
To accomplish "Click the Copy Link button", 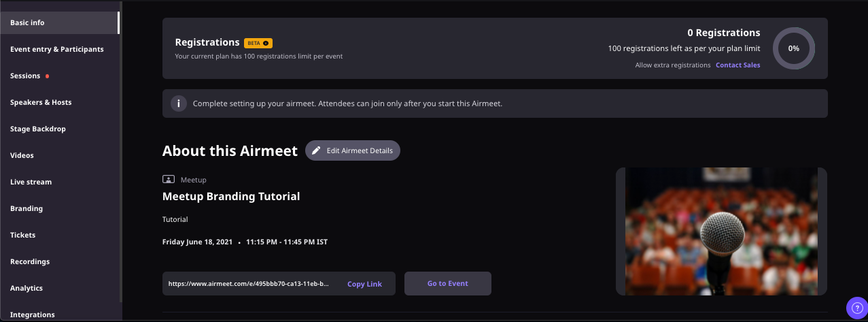I will coord(365,284).
